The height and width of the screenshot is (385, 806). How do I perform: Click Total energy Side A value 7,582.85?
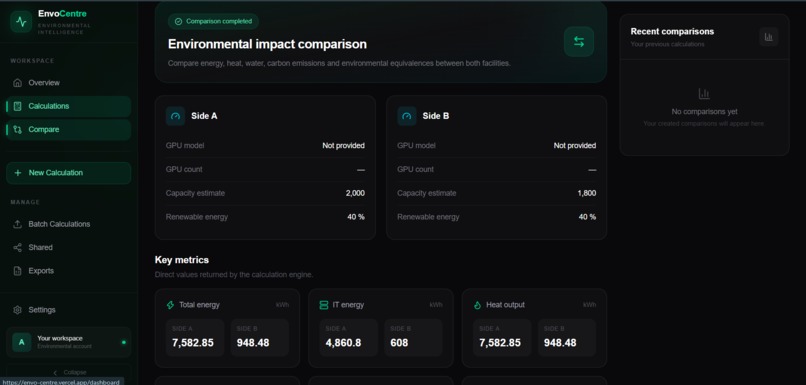tap(192, 343)
